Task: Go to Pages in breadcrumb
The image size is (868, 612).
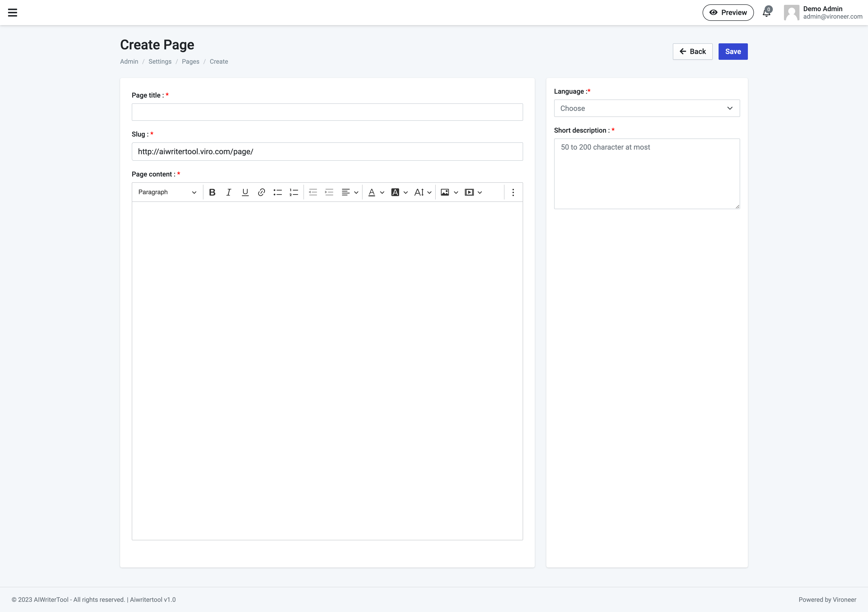Action: [190, 61]
